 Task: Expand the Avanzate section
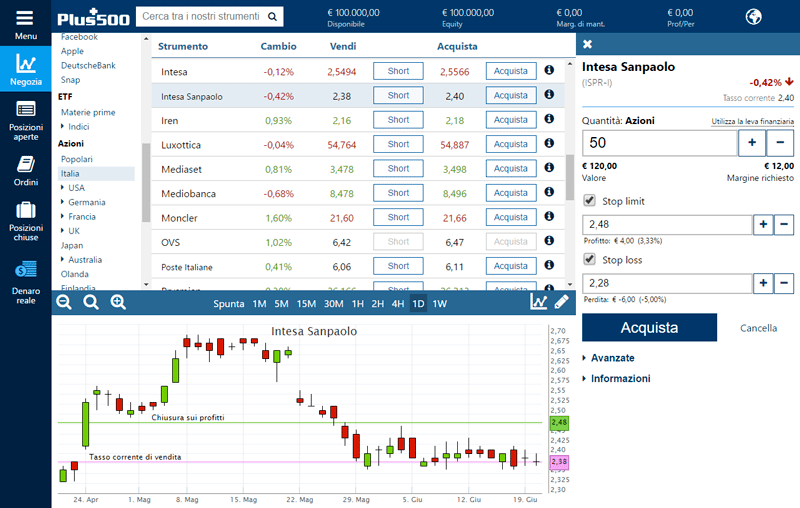pos(609,358)
